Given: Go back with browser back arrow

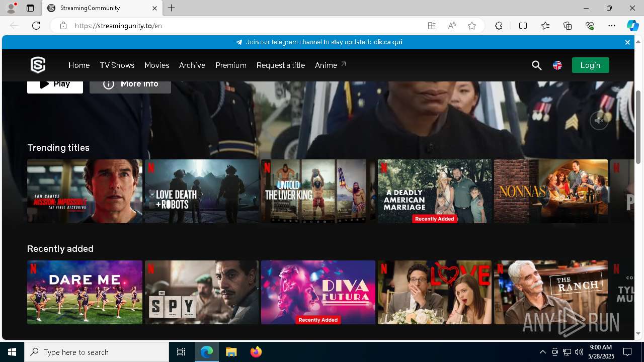Looking at the screenshot, I should coord(14,26).
